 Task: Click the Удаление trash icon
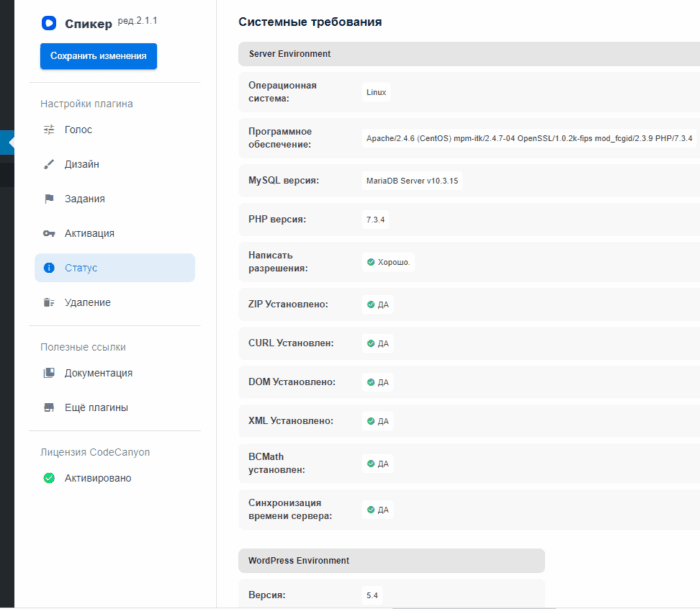49,302
